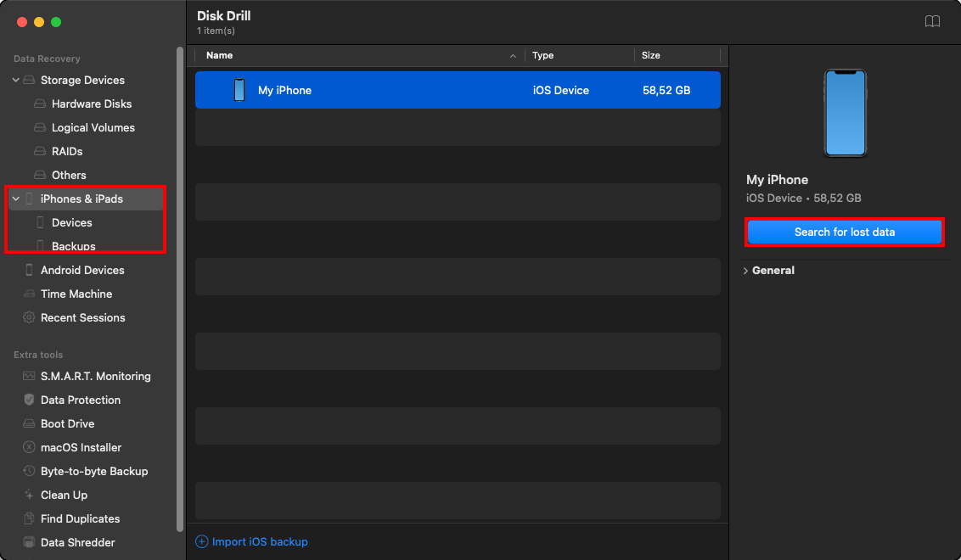The width and height of the screenshot is (961, 560).
Task: Open Data Protection tool
Action: click(81, 400)
